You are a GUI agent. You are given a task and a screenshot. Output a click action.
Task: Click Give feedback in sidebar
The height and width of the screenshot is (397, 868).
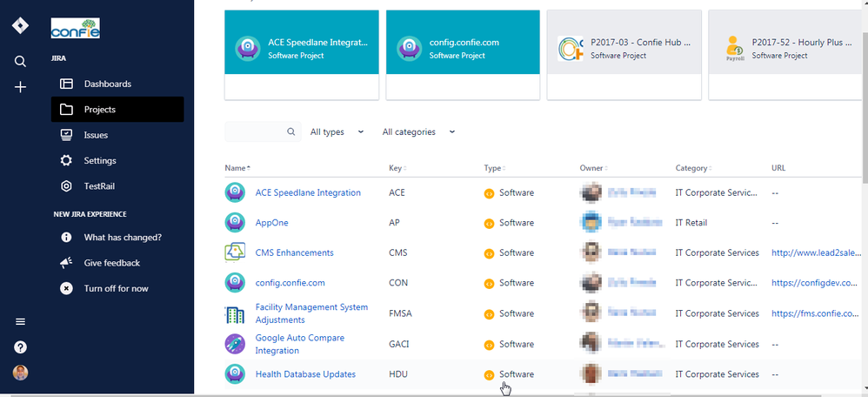pyautogui.click(x=117, y=263)
